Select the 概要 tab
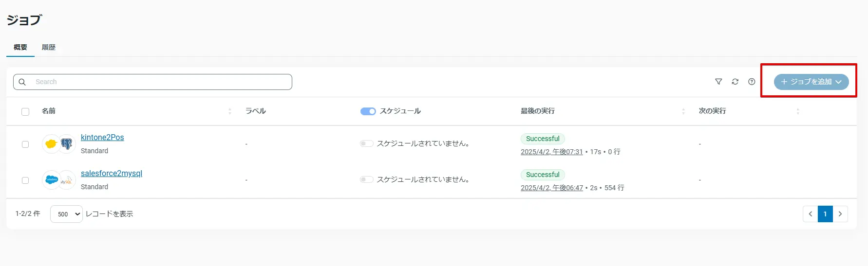Image resolution: width=868 pixels, height=266 pixels. coord(20,47)
